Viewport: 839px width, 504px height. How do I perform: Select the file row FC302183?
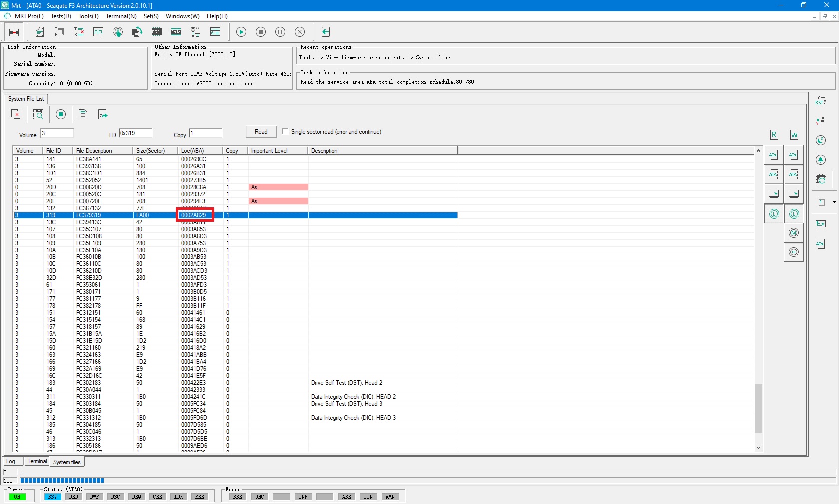point(236,383)
